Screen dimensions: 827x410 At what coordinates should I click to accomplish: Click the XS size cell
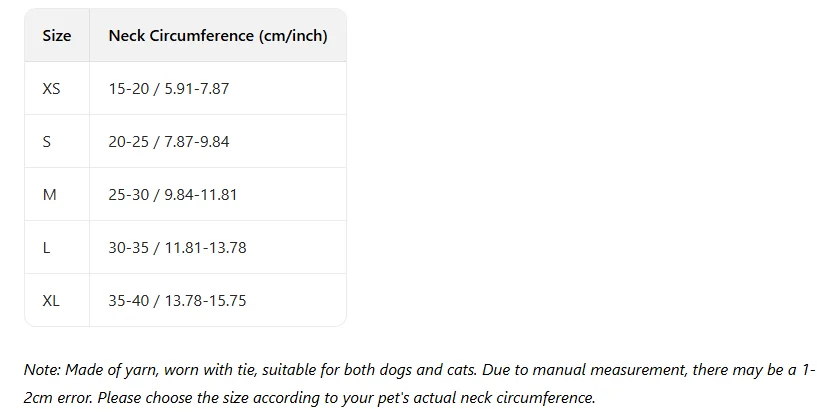click(51, 88)
